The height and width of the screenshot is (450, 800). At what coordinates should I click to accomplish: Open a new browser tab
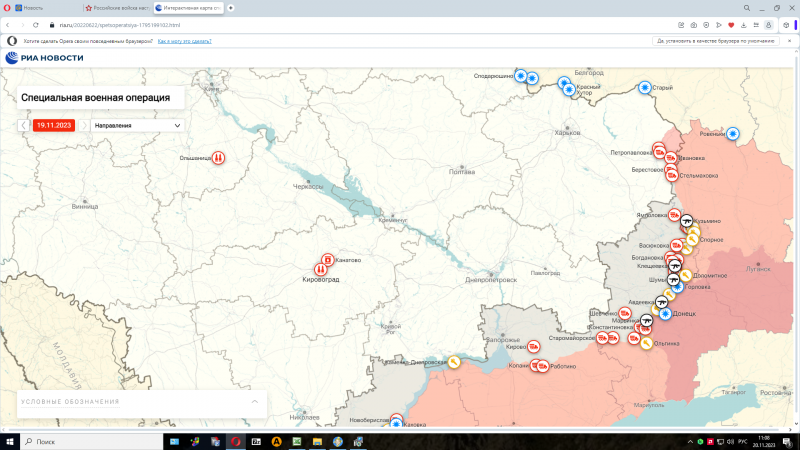tap(232, 7)
